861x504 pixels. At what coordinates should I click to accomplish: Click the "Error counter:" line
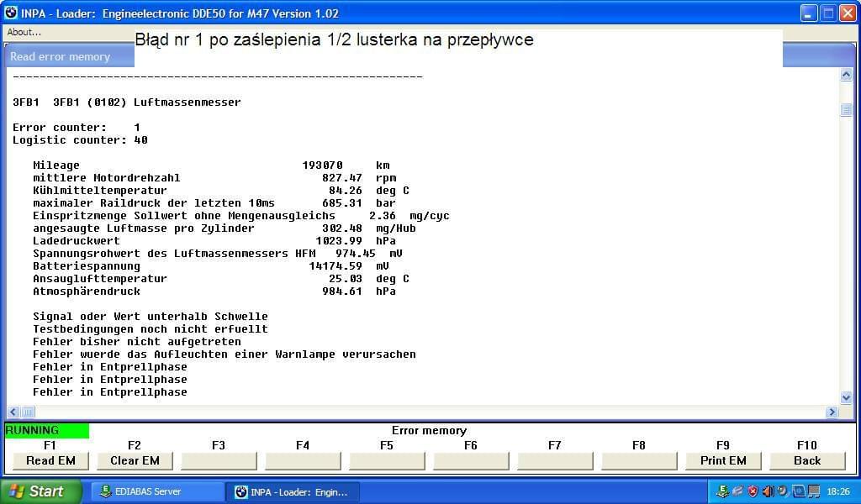coord(77,127)
